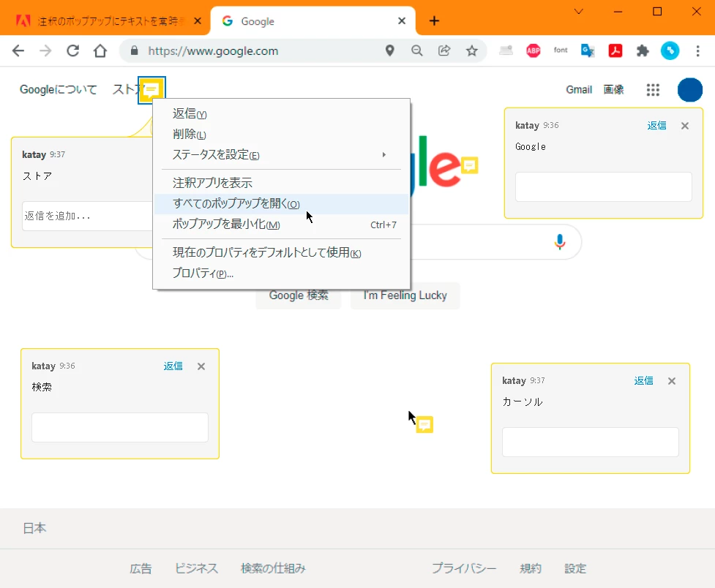This screenshot has width=715, height=588.
Task: Select 注釈アプリを表示 menu entry
Action: click(x=281, y=183)
